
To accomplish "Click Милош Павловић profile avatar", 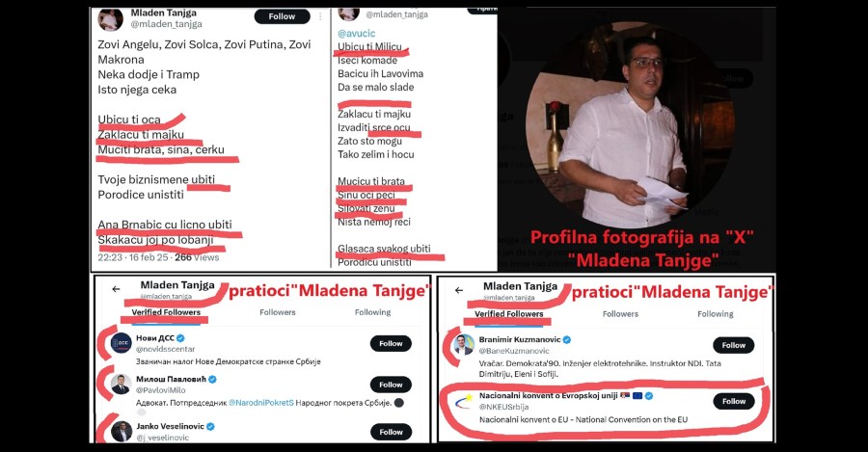I will coord(121,386).
